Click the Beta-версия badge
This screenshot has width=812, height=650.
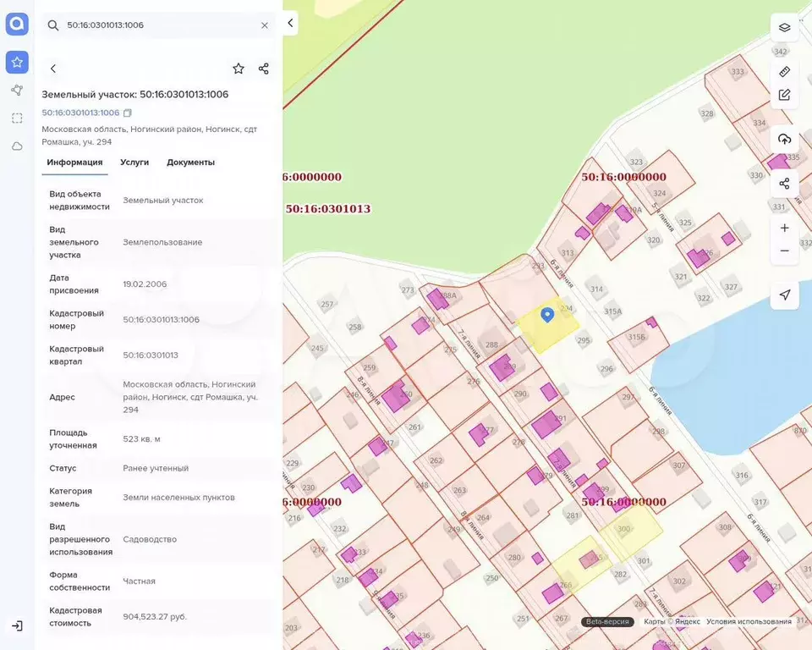(x=607, y=621)
